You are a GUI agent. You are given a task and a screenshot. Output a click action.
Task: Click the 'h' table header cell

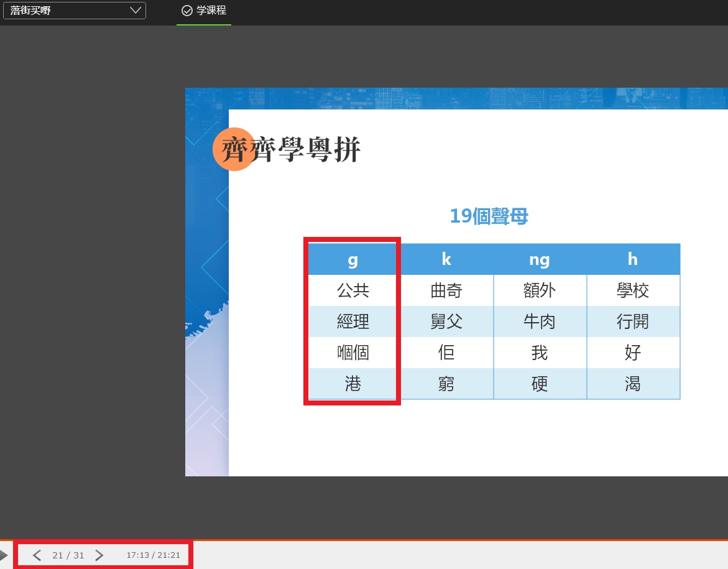[633, 259]
